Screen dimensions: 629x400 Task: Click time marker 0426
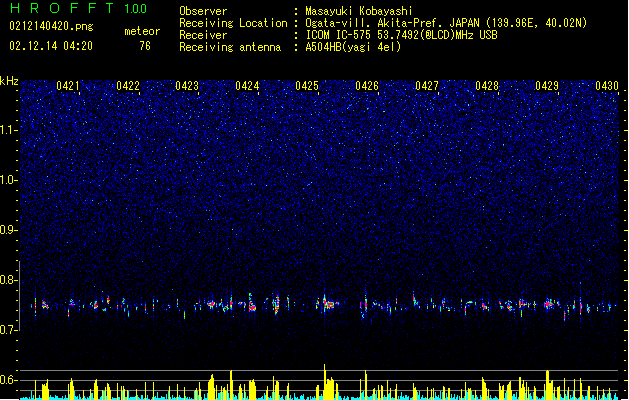pos(367,86)
